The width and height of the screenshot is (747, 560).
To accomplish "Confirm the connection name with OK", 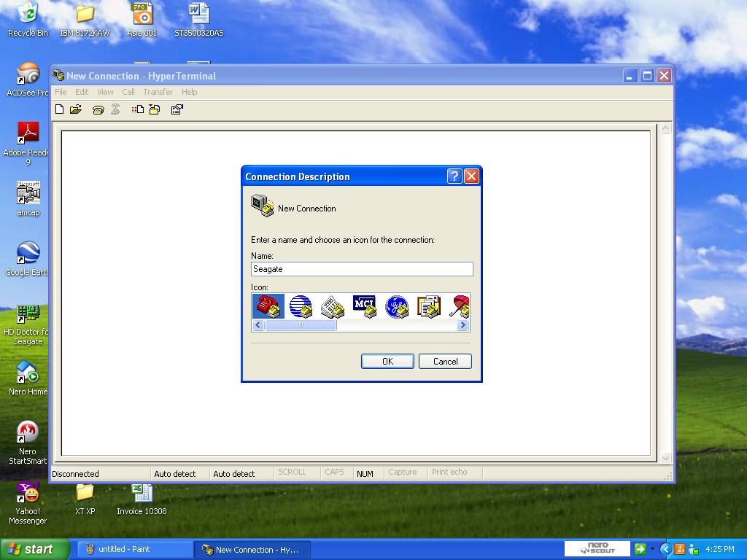I will (387, 362).
